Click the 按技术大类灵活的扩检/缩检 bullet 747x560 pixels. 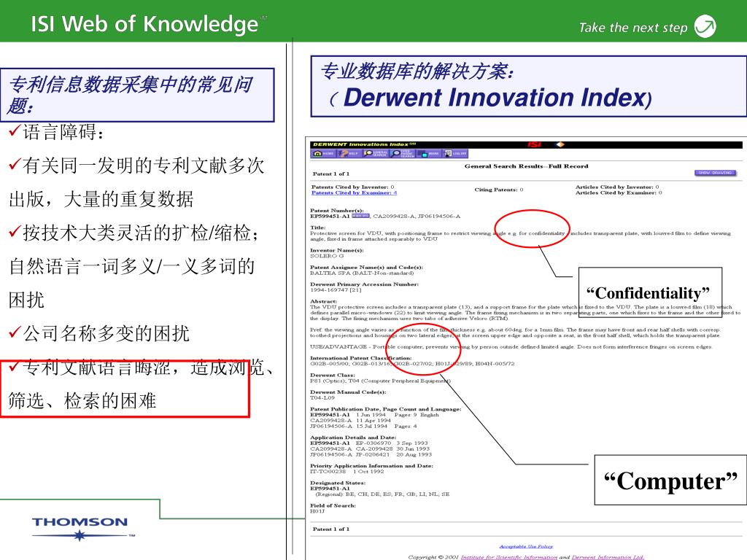(134, 233)
